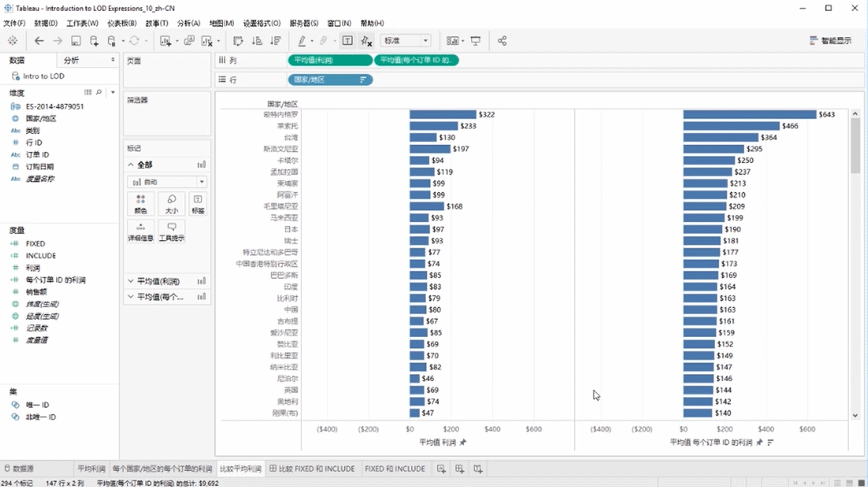Select the INCLUDE measure field
The height and width of the screenshot is (487, 868).
point(41,256)
